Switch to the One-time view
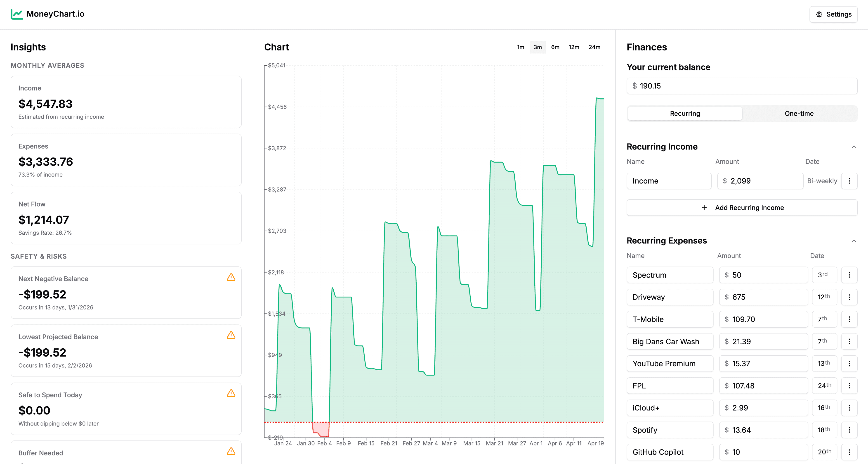Screen dimensions: 868x464 pyautogui.click(x=799, y=113)
